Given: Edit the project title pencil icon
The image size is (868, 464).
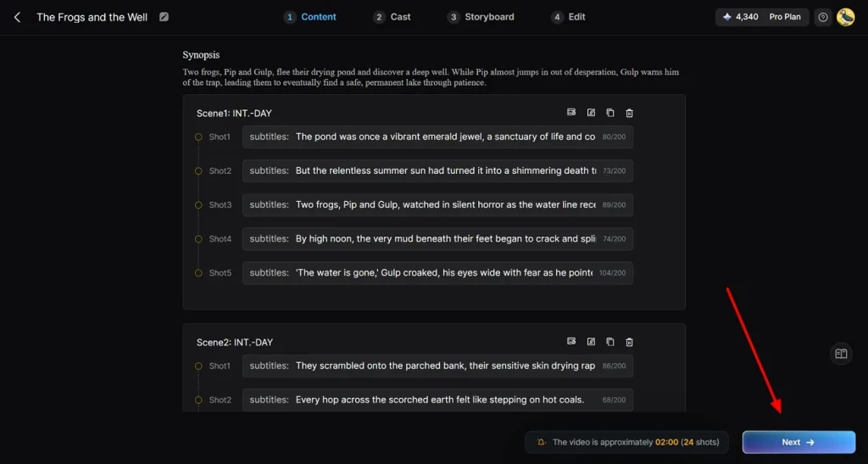Looking at the screenshot, I should tap(164, 17).
